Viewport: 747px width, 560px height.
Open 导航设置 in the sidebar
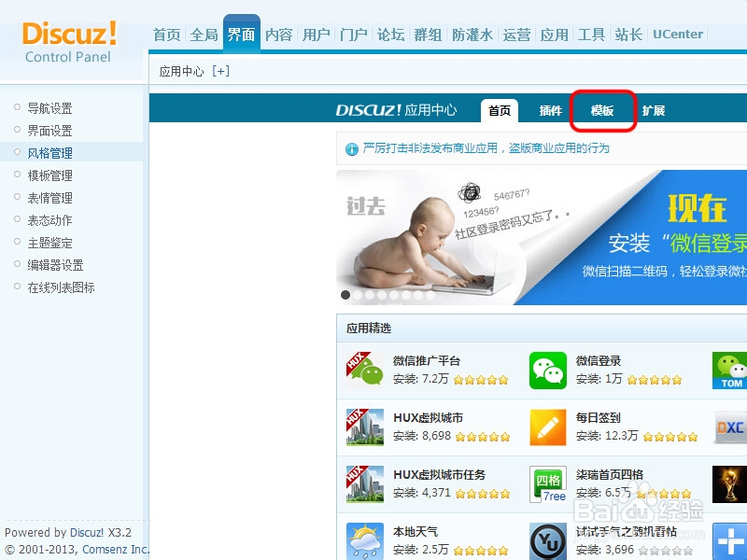coord(50,108)
